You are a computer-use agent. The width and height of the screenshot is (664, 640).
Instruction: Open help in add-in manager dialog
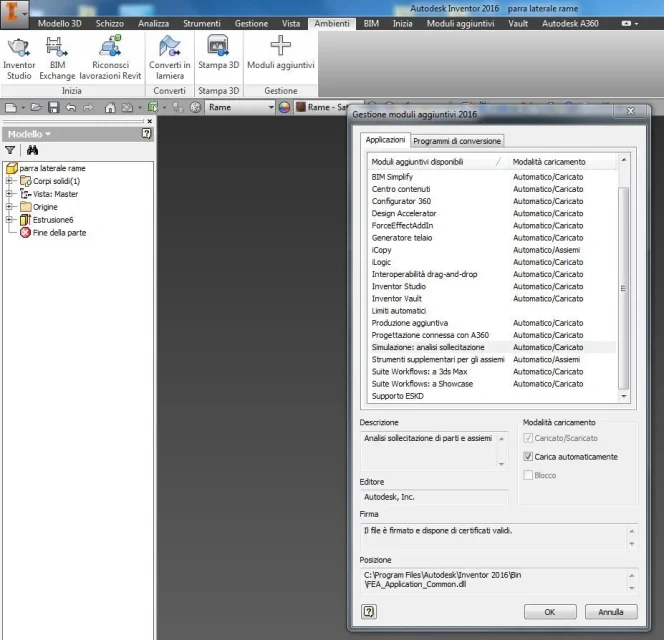pos(369,611)
